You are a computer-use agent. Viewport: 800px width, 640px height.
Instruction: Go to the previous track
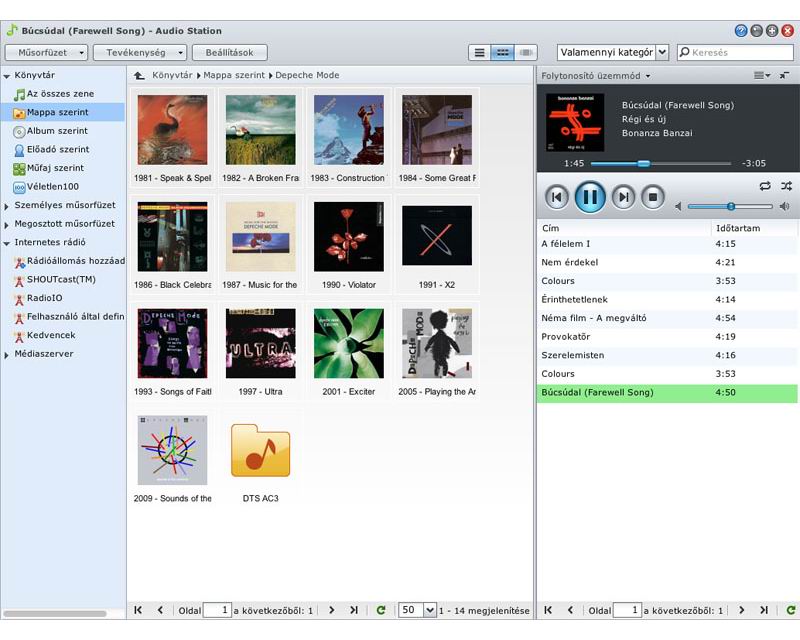tap(556, 197)
